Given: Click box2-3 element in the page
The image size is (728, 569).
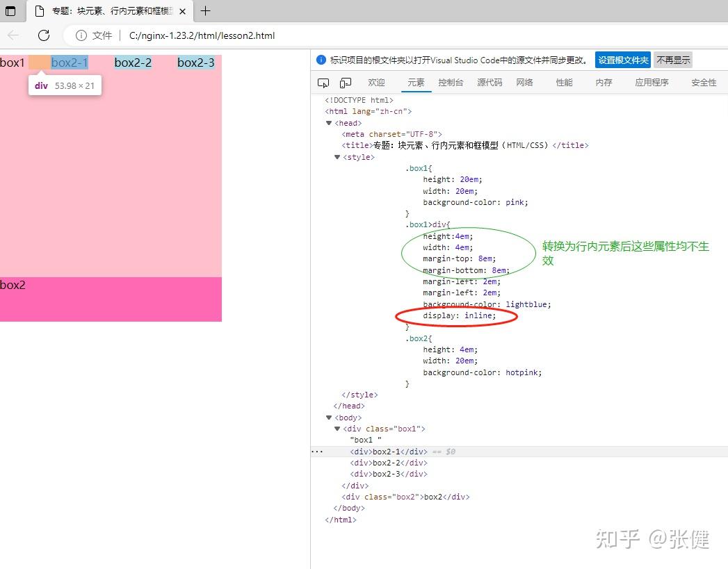Looking at the screenshot, I should point(196,62).
